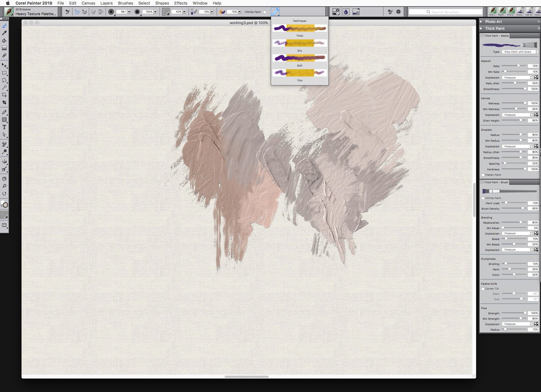Open the Type Plow Paint with Grain dropdown
Viewport: 541px width, 392px height.
(x=520, y=52)
